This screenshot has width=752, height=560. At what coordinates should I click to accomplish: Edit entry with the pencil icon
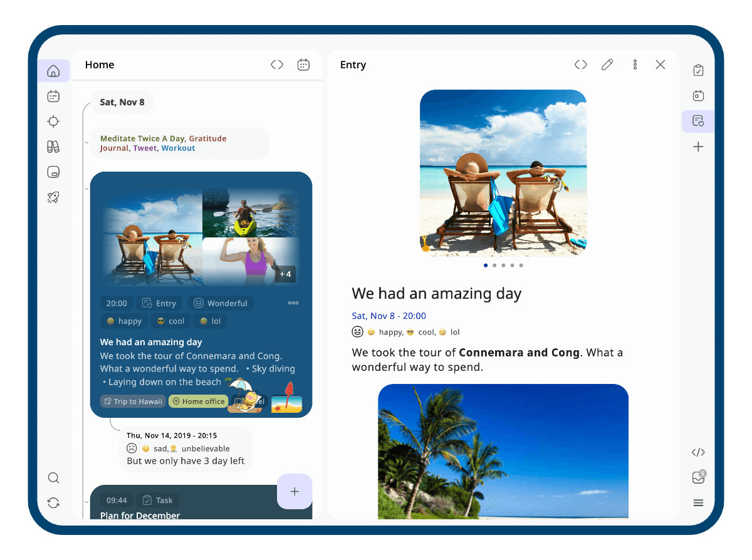coord(607,65)
